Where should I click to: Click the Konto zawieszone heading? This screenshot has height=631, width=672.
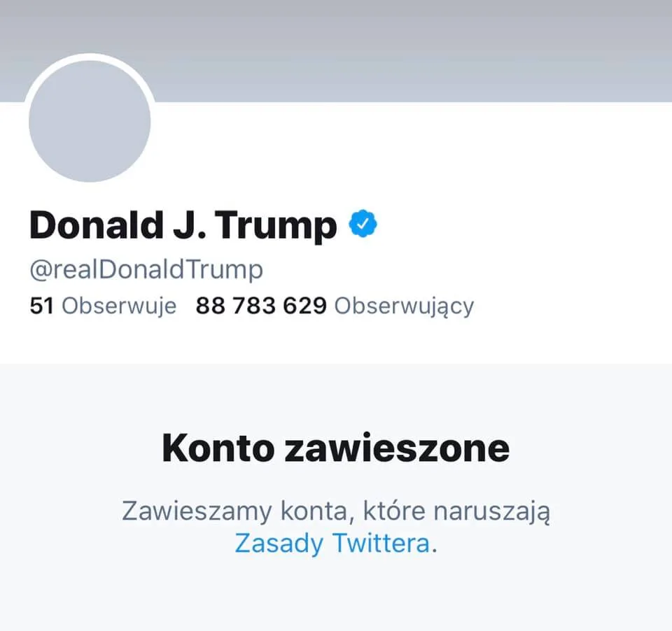click(335, 448)
